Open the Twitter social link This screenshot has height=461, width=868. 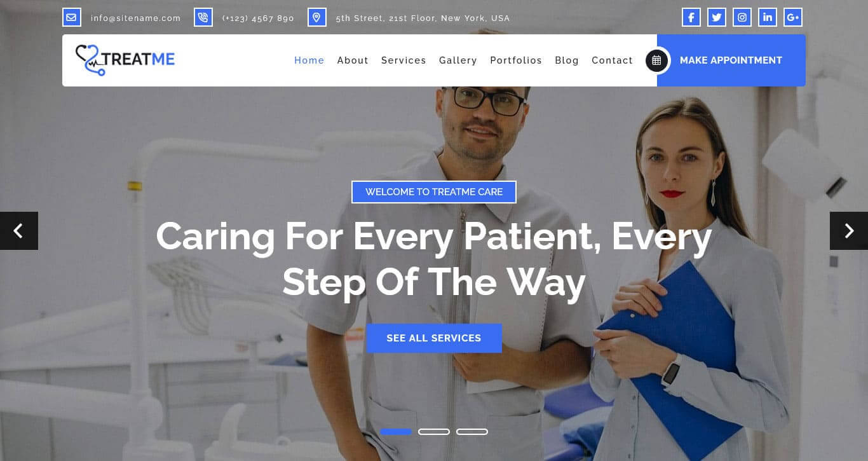click(x=717, y=17)
